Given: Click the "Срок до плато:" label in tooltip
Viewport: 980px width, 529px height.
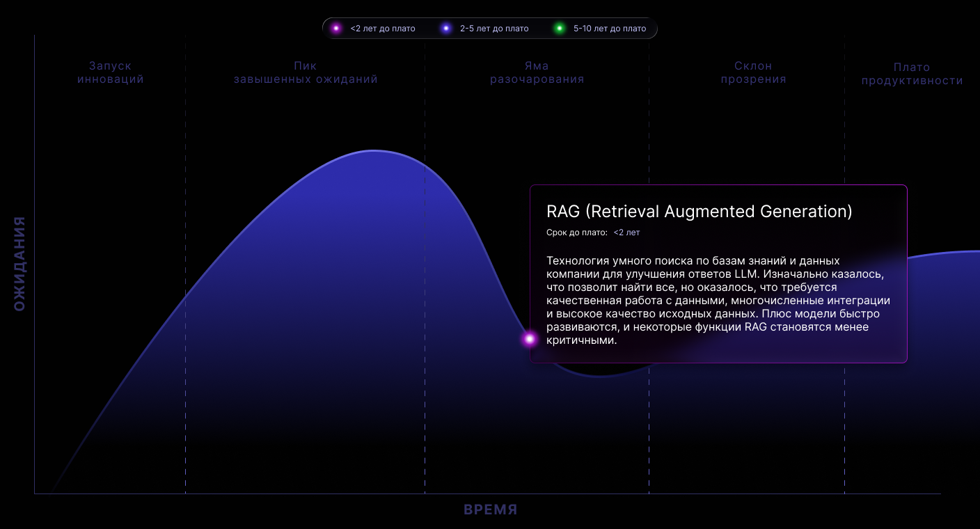Looking at the screenshot, I should [577, 232].
